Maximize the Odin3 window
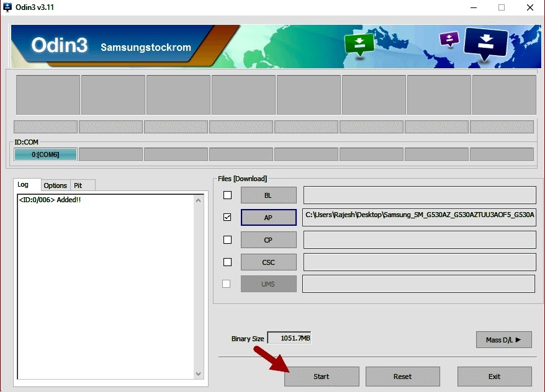 tap(502, 7)
